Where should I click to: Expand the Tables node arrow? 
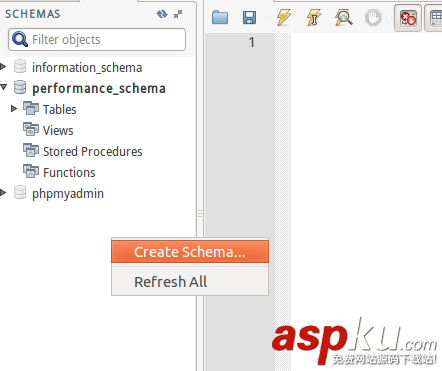click(14, 109)
